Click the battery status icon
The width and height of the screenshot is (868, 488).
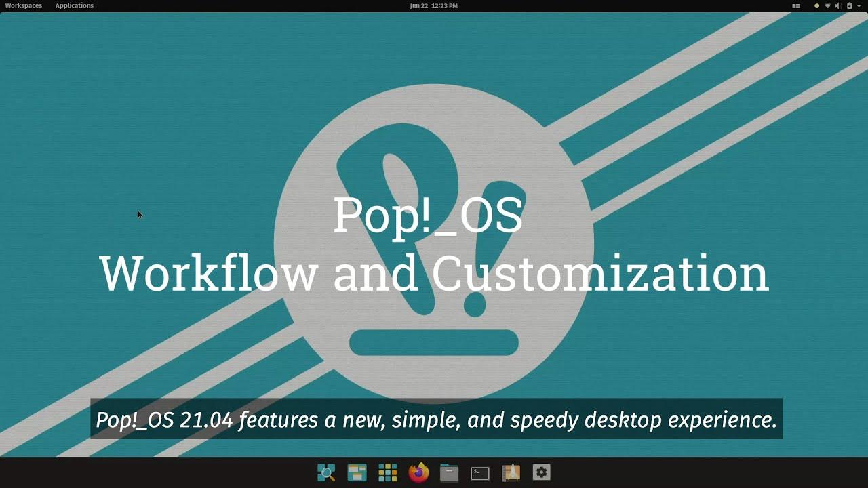coord(849,6)
